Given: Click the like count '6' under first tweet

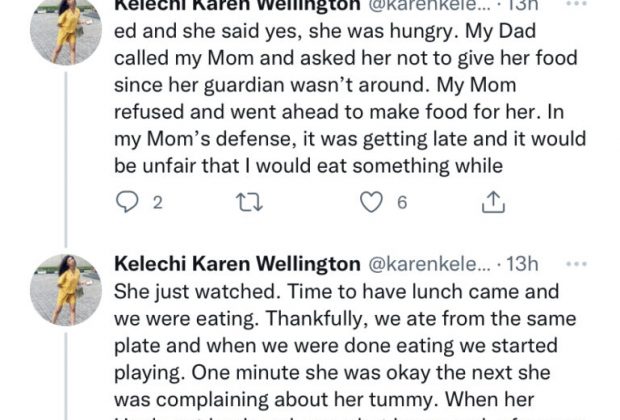Looking at the screenshot, I should coord(401,203).
